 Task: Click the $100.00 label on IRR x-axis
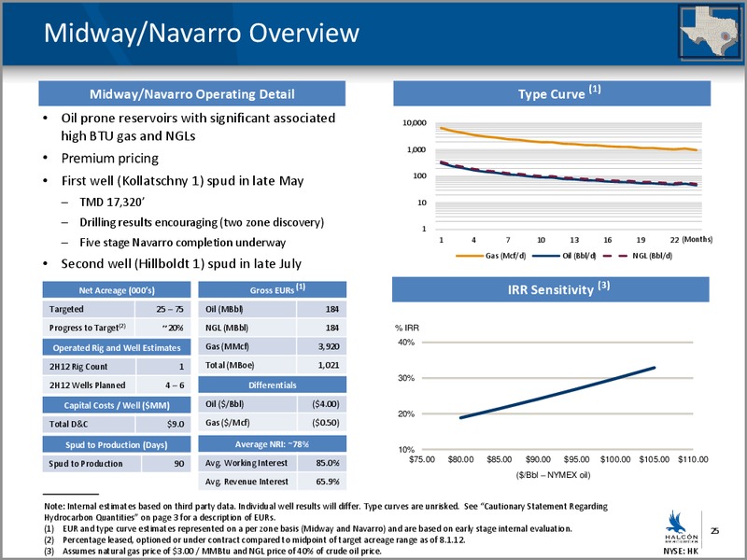coord(615,459)
